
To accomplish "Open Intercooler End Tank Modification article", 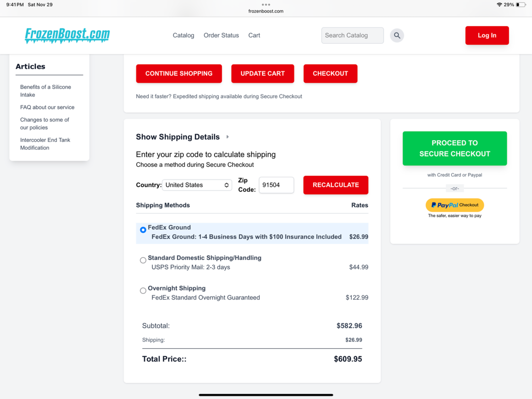I will (x=45, y=144).
